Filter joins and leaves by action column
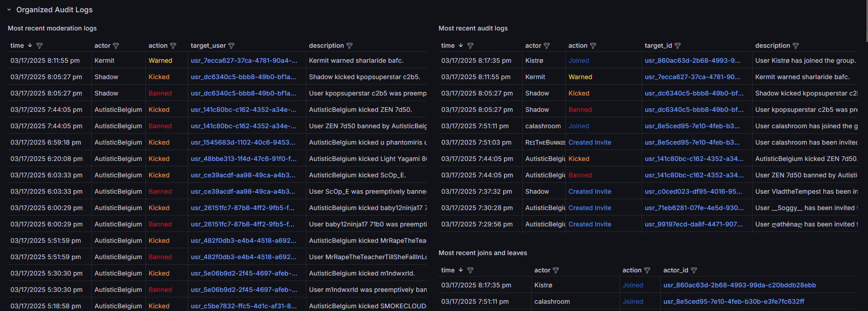868x311 pixels. click(647, 270)
